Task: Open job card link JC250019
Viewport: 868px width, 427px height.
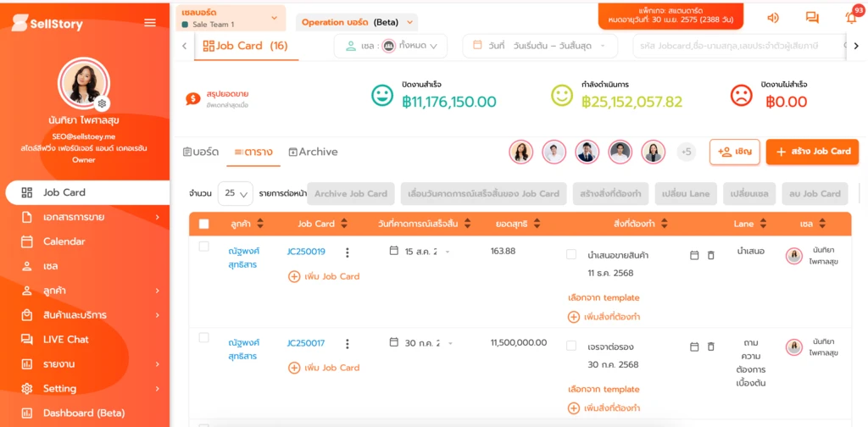Action: tap(306, 252)
